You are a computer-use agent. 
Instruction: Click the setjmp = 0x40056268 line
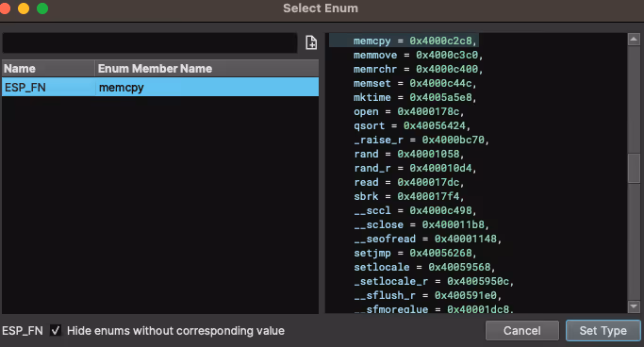(x=415, y=253)
